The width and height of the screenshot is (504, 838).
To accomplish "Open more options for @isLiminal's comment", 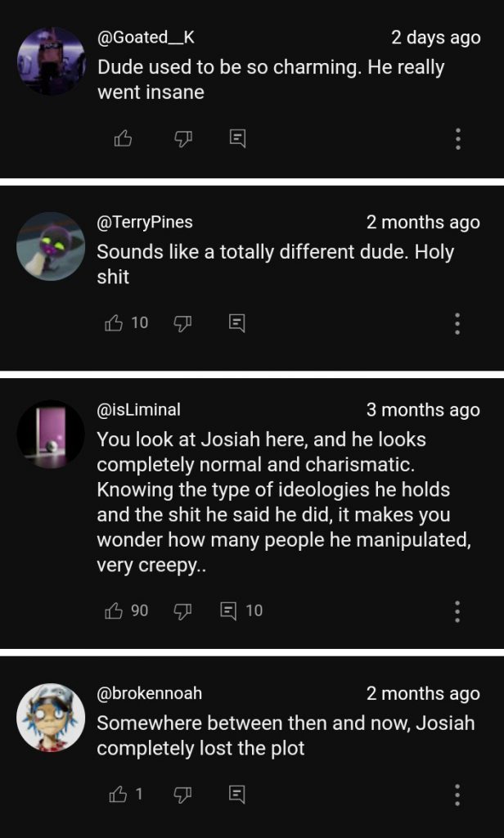I will coord(457,610).
